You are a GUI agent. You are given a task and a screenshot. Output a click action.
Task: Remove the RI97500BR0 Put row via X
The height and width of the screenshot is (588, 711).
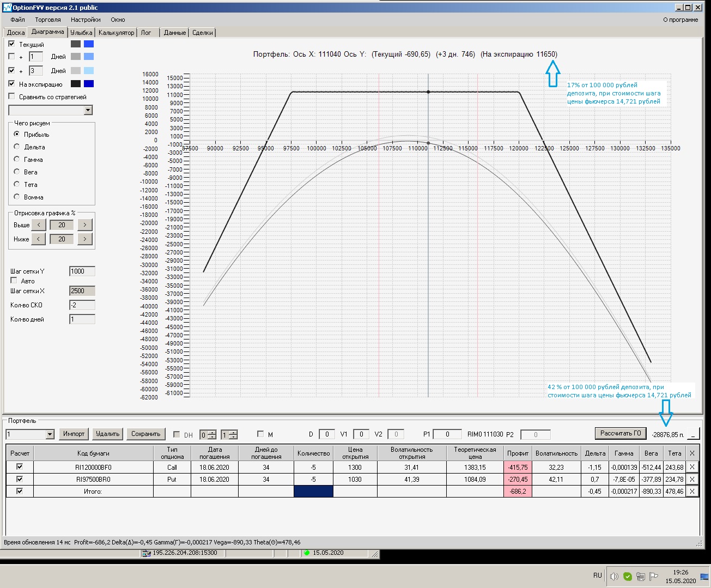[692, 479]
